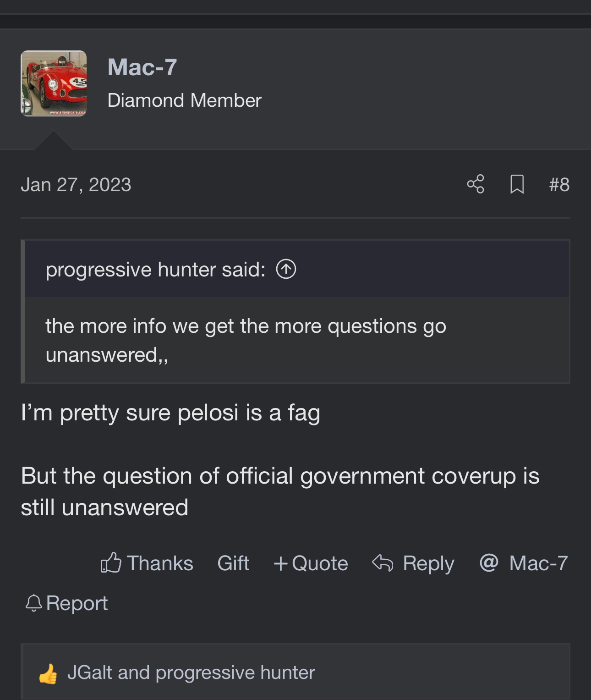
Task: Click the "still unanswered" post body text
Action: (x=104, y=507)
